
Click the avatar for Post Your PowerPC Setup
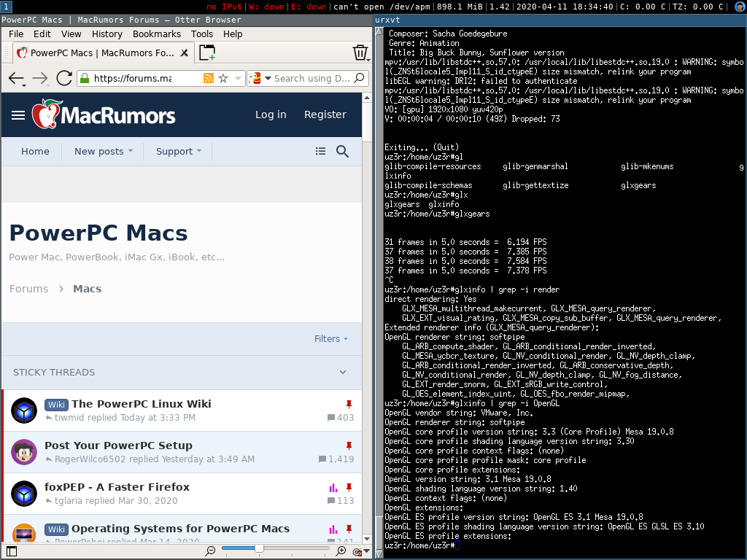coord(24,452)
